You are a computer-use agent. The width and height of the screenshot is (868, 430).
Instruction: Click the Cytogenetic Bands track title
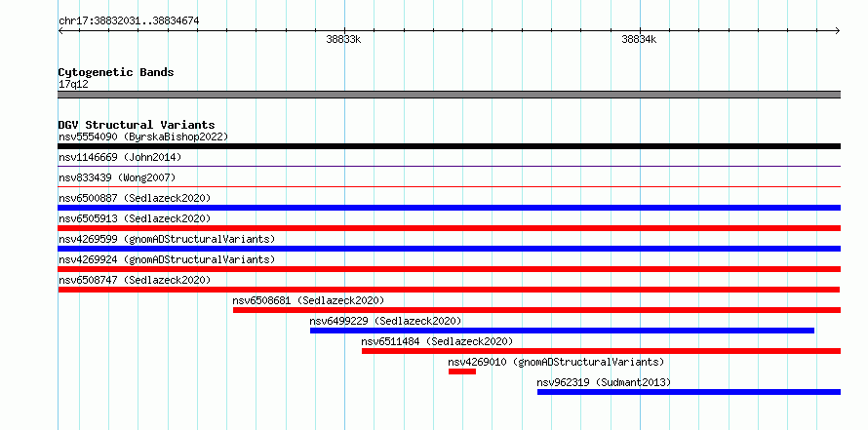click(x=116, y=72)
